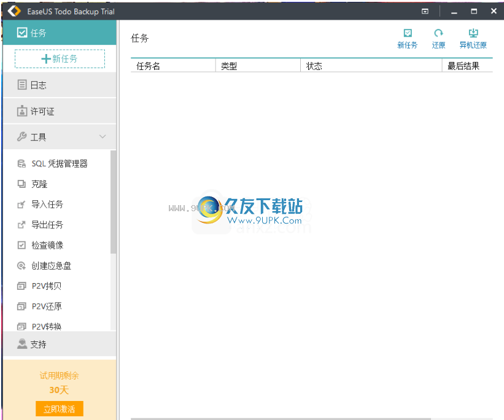
Task: Click the dashed +新任务 button
Action: click(60, 58)
